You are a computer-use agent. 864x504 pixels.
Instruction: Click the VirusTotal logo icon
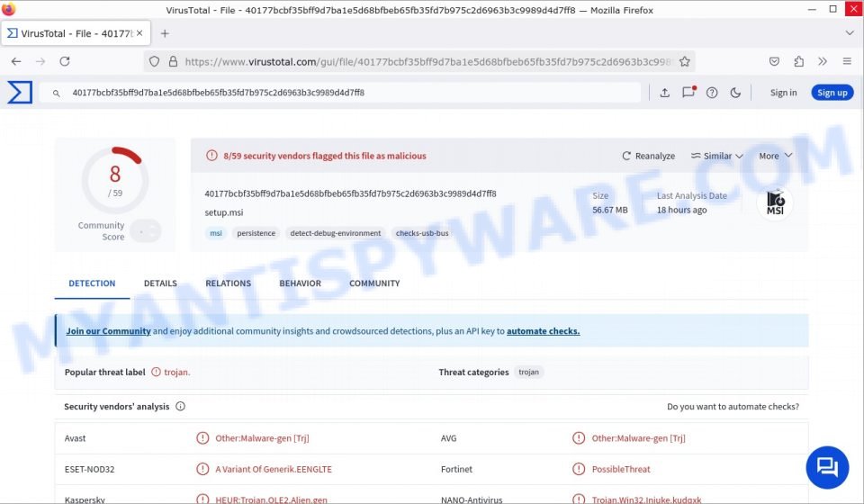20,93
